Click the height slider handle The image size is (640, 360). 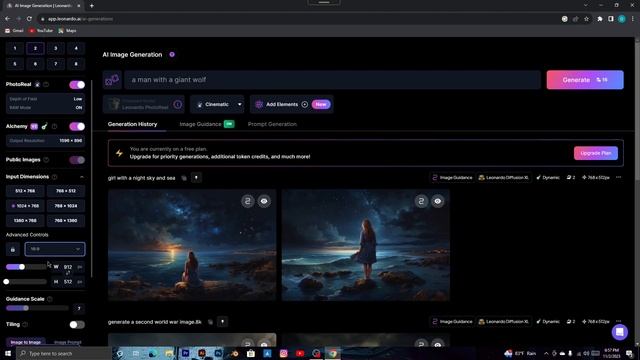pyautogui.click(x=6, y=282)
